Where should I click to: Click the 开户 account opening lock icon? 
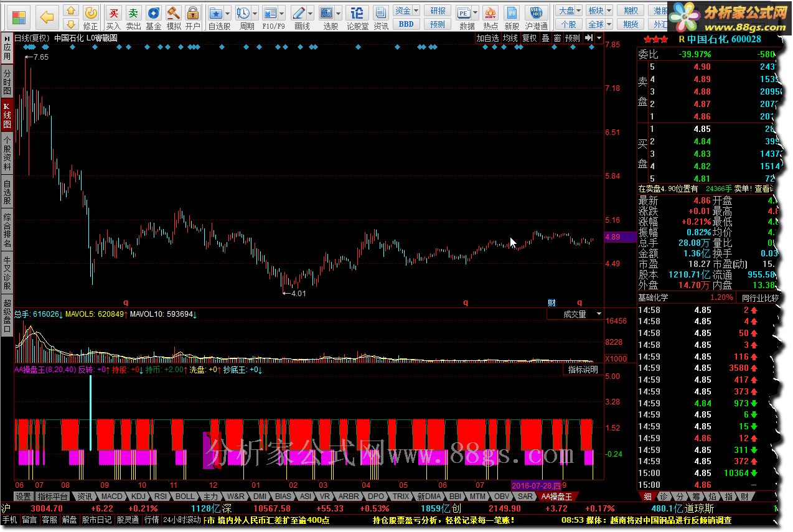point(193,17)
